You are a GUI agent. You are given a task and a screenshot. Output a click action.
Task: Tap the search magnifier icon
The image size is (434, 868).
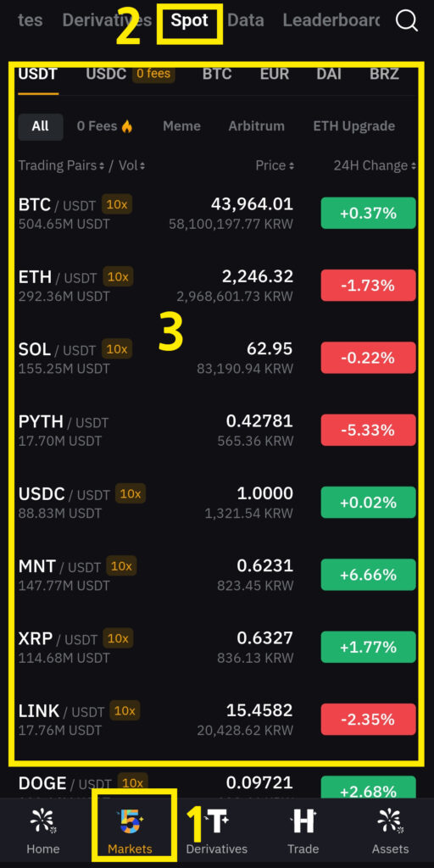tap(407, 21)
